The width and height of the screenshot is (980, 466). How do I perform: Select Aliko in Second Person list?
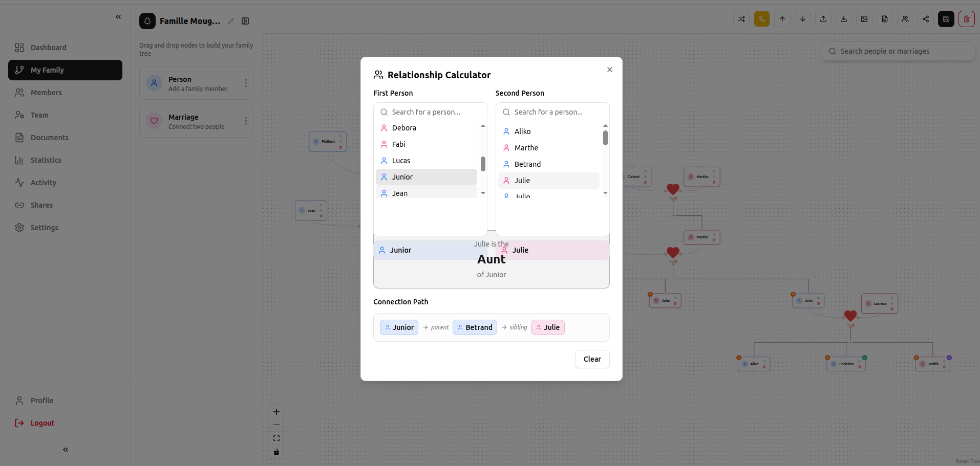(x=549, y=131)
